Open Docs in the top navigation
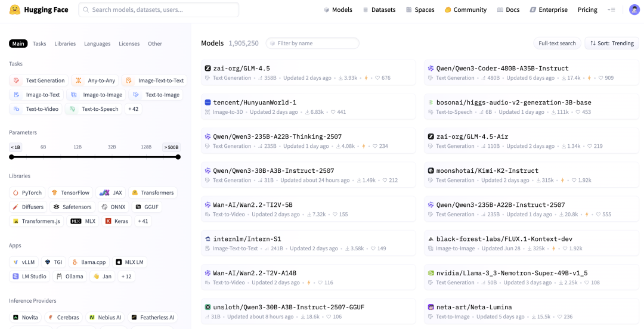 (x=508, y=10)
